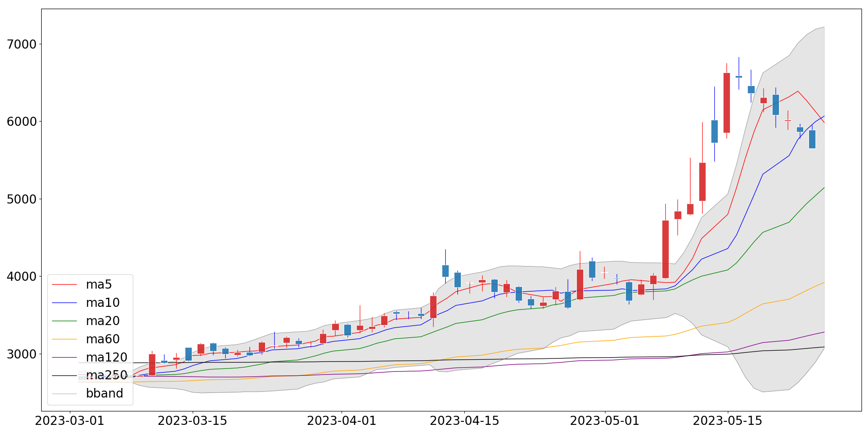Click the tallest red candlestick near 6600
868x434 pixels.
[x=727, y=103]
